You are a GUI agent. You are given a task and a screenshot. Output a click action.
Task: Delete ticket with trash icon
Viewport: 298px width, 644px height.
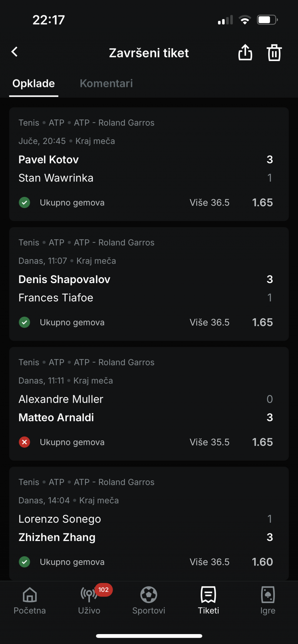274,52
